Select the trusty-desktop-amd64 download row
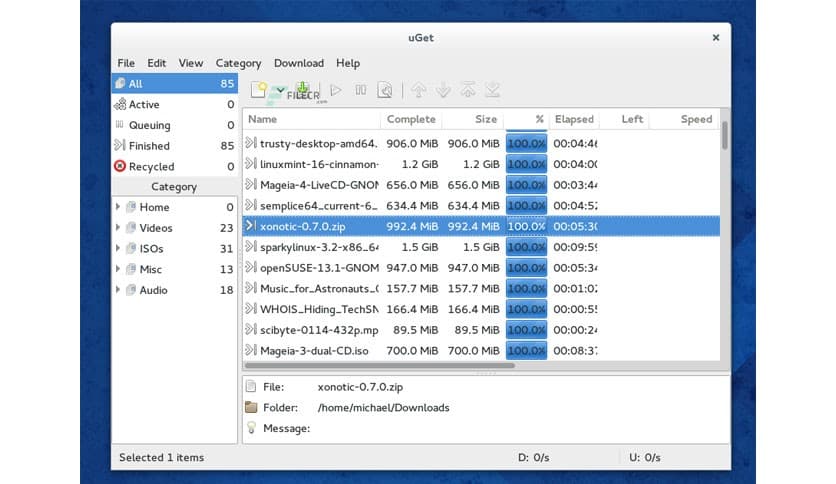This screenshot has height=484, width=836. (481, 143)
